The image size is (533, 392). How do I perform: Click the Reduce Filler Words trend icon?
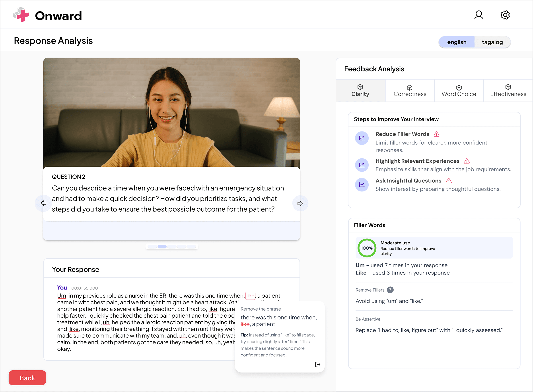tap(361, 139)
